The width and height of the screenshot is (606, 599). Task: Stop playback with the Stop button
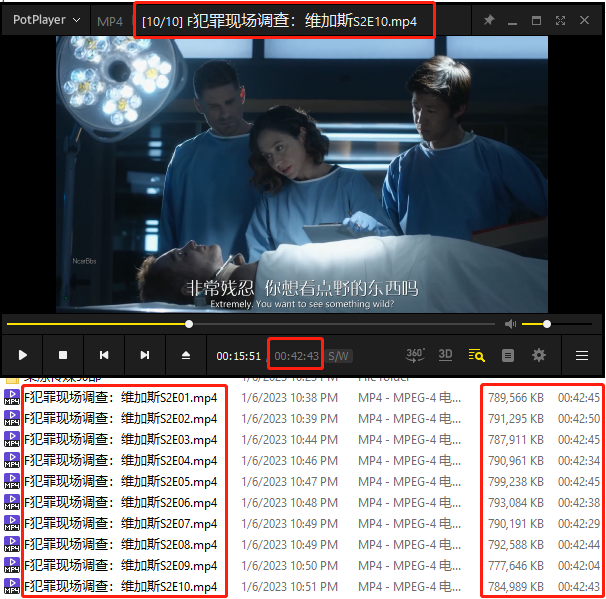63,355
